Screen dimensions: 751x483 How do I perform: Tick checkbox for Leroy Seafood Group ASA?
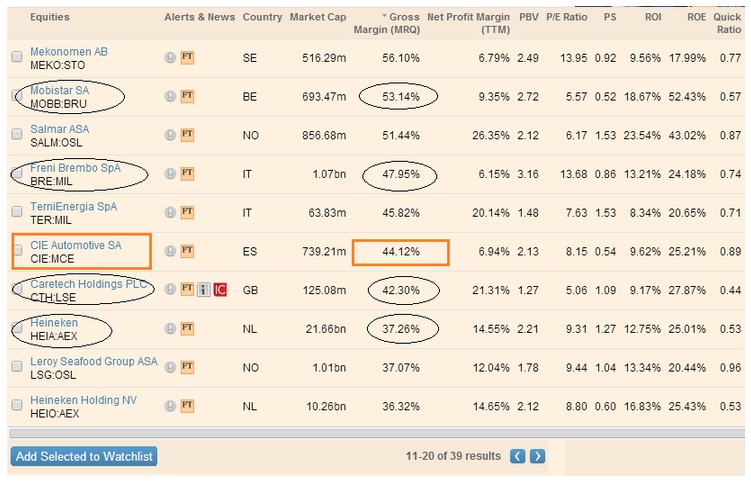[17, 366]
